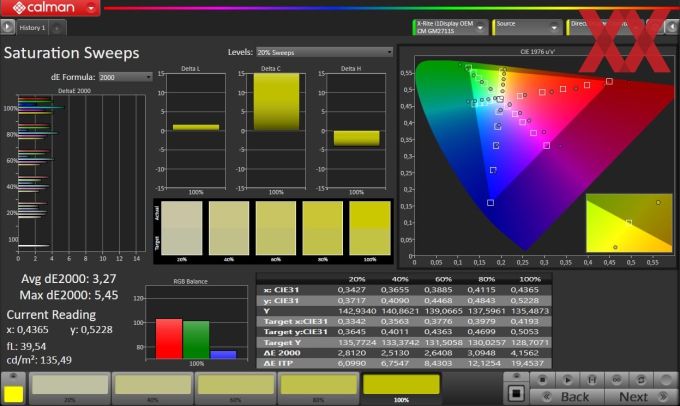Click the 40% Actual/Target comparison patch

point(229,228)
